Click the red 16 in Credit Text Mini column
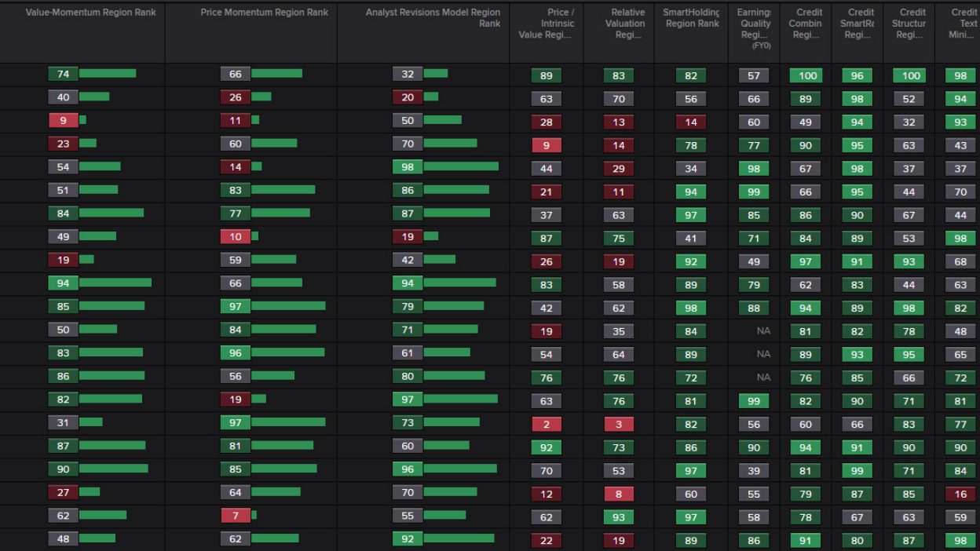980x551 pixels. 960,494
